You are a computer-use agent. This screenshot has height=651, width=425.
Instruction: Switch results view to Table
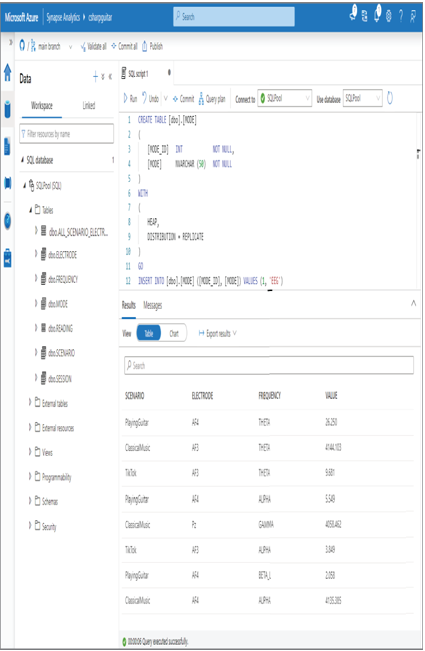coord(149,333)
